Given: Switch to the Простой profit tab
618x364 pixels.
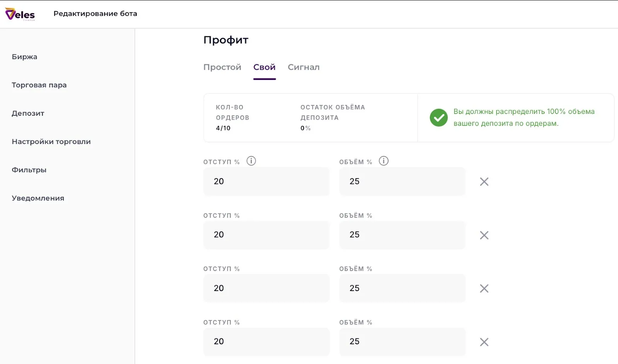Looking at the screenshot, I should [x=222, y=67].
